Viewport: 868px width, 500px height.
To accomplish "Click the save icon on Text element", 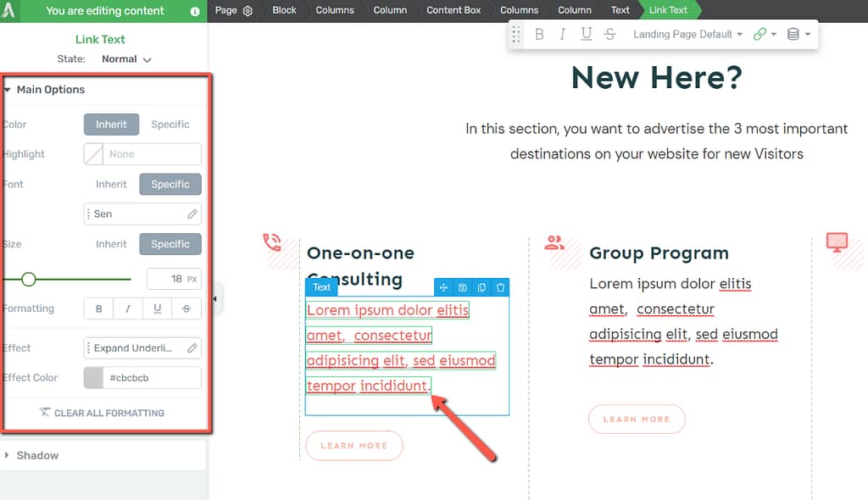I will click(463, 287).
